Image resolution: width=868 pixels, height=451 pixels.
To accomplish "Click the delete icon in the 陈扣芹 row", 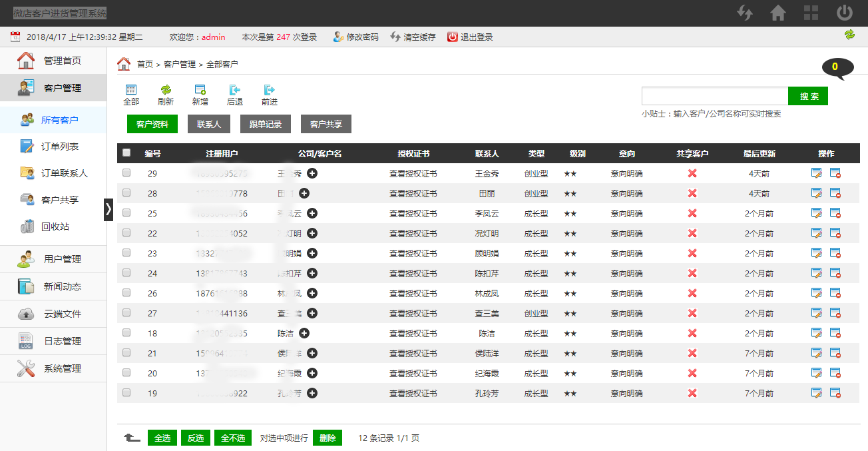I will point(835,273).
